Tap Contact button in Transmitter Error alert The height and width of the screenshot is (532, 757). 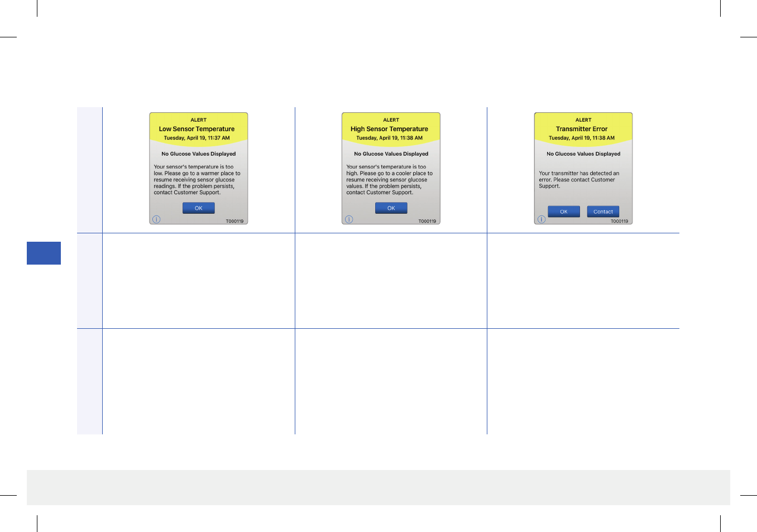pyautogui.click(x=603, y=212)
